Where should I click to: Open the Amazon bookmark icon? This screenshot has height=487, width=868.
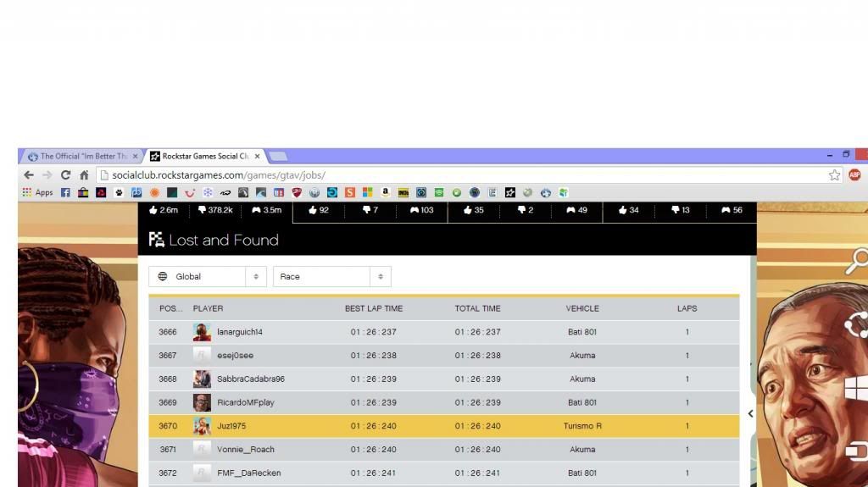[x=385, y=193]
